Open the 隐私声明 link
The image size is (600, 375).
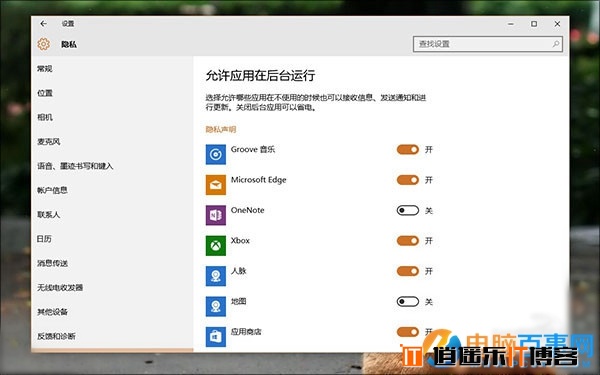[x=221, y=129]
